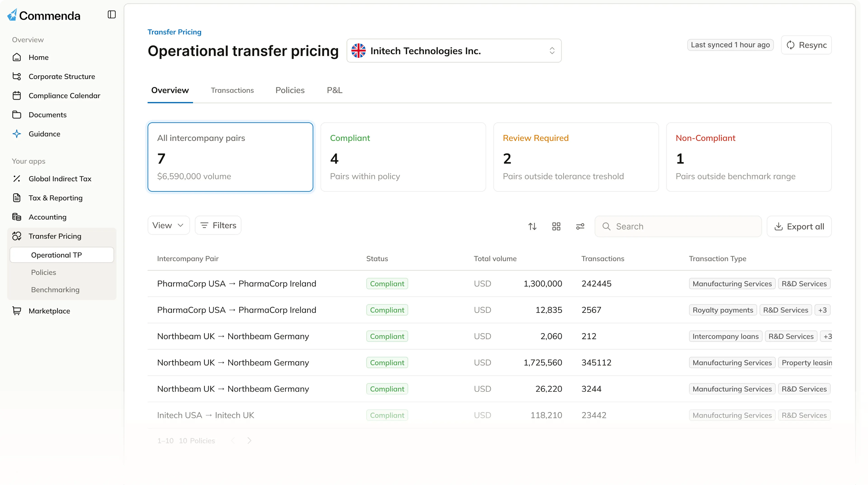Collapse the sidebar panel icon
The height and width of the screenshot is (485, 868).
[x=111, y=14]
